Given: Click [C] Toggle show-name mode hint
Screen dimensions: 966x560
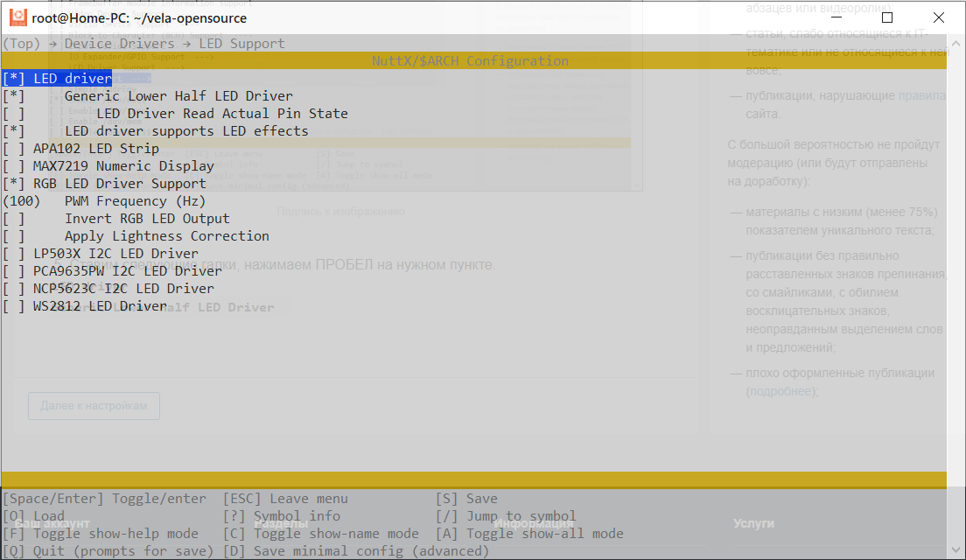Looking at the screenshot, I should (320, 534).
